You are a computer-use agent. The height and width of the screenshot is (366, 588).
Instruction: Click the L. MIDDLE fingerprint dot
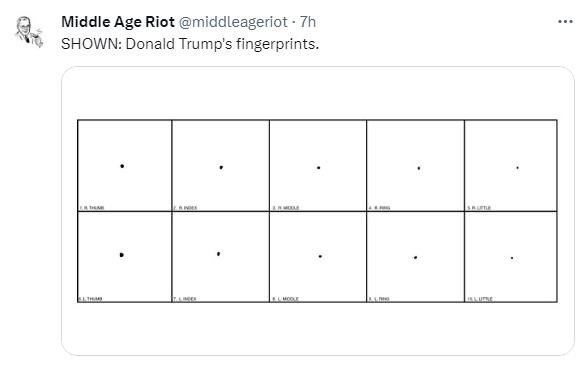point(320,256)
